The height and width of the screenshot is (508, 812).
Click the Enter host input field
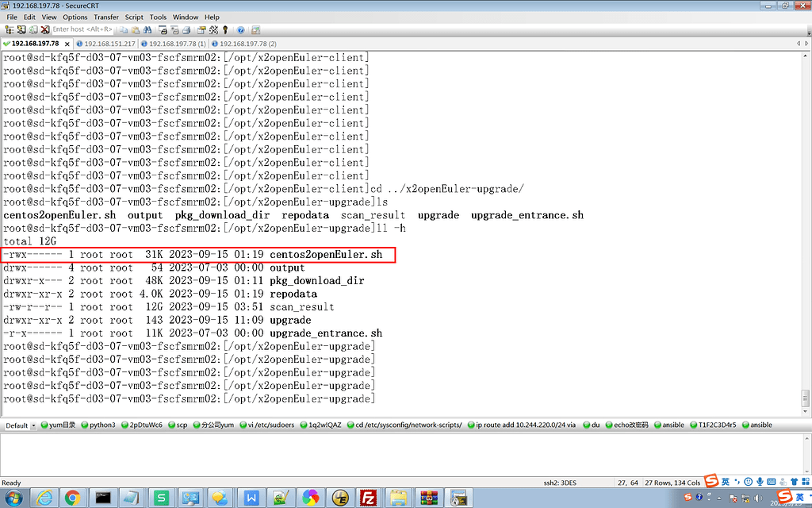click(82, 29)
